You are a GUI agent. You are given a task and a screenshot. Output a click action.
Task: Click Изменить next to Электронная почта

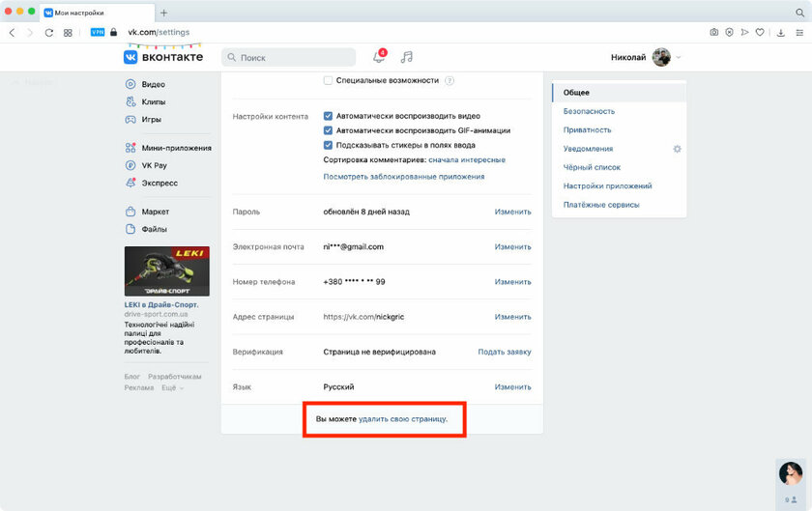point(512,247)
